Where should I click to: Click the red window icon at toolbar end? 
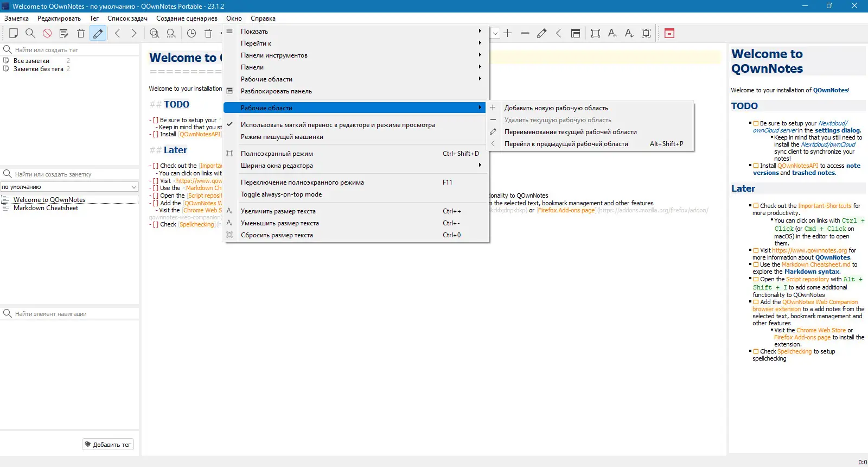click(x=669, y=33)
